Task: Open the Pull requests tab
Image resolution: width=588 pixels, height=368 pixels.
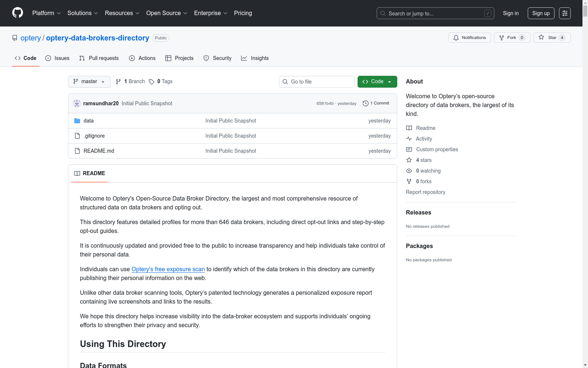Action: tap(99, 58)
